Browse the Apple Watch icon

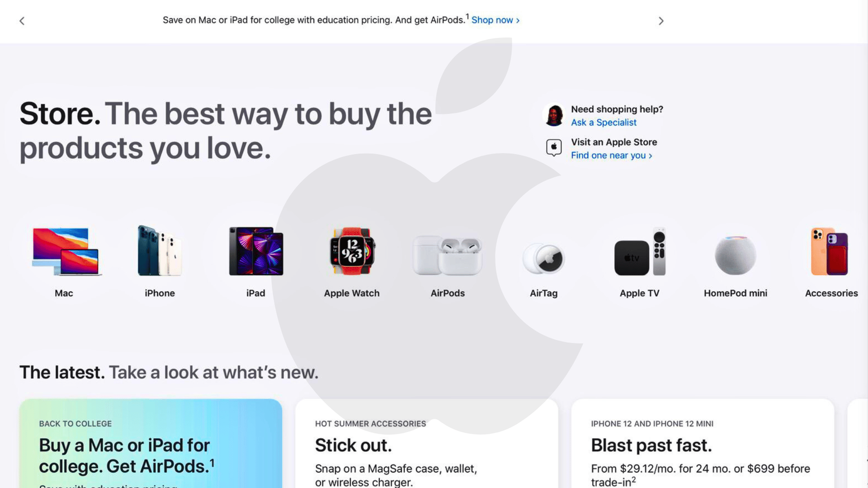coord(352,251)
